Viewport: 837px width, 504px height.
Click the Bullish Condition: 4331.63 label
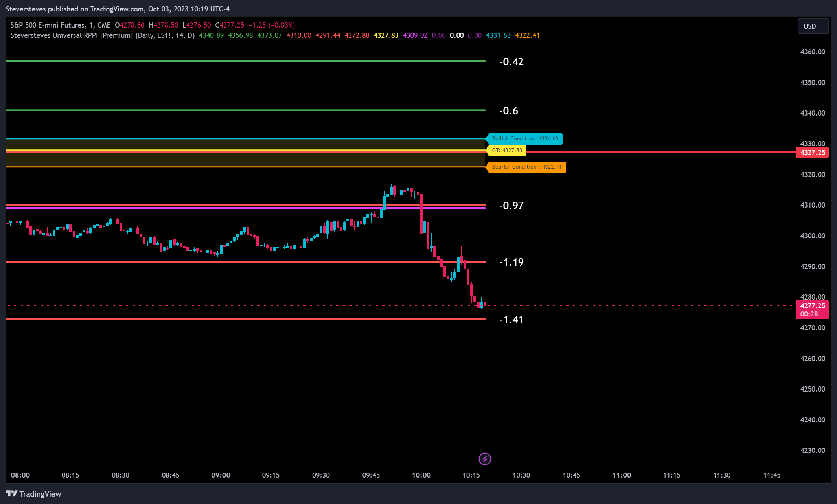click(x=524, y=139)
